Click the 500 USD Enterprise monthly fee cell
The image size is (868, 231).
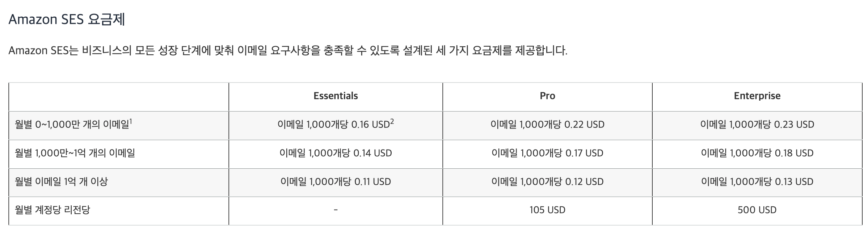click(x=757, y=210)
